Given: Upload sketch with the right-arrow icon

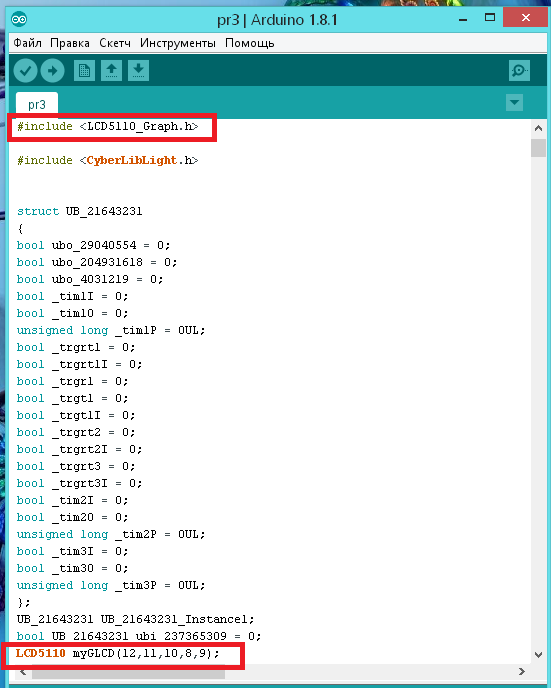Looking at the screenshot, I should coord(53,71).
